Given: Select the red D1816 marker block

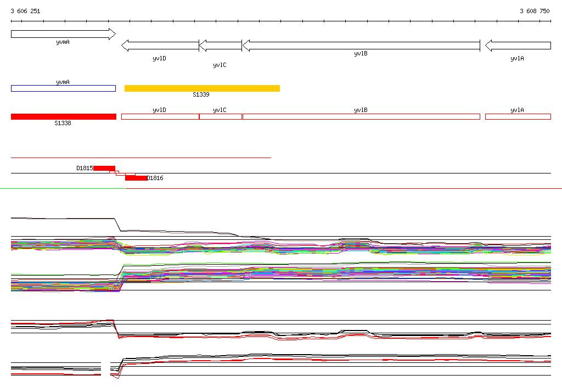Looking at the screenshot, I should click(x=136, y=178).
